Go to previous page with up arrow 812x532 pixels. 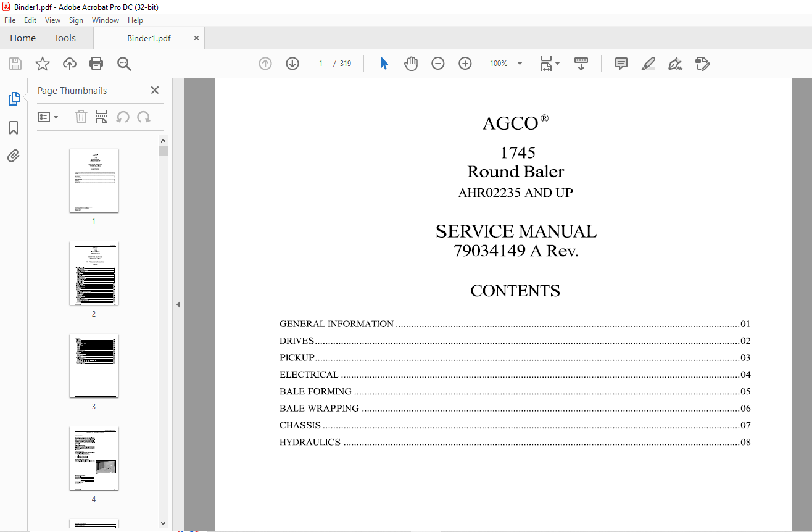265,64
